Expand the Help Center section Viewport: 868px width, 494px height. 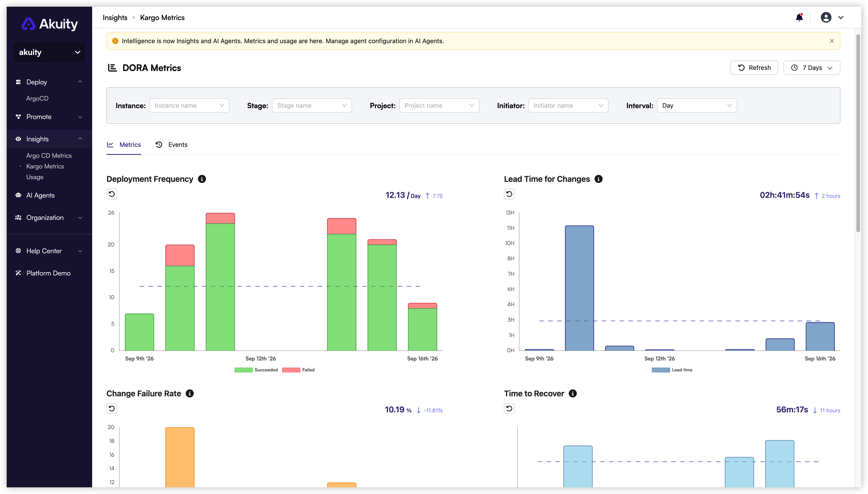tap(80, 251)
